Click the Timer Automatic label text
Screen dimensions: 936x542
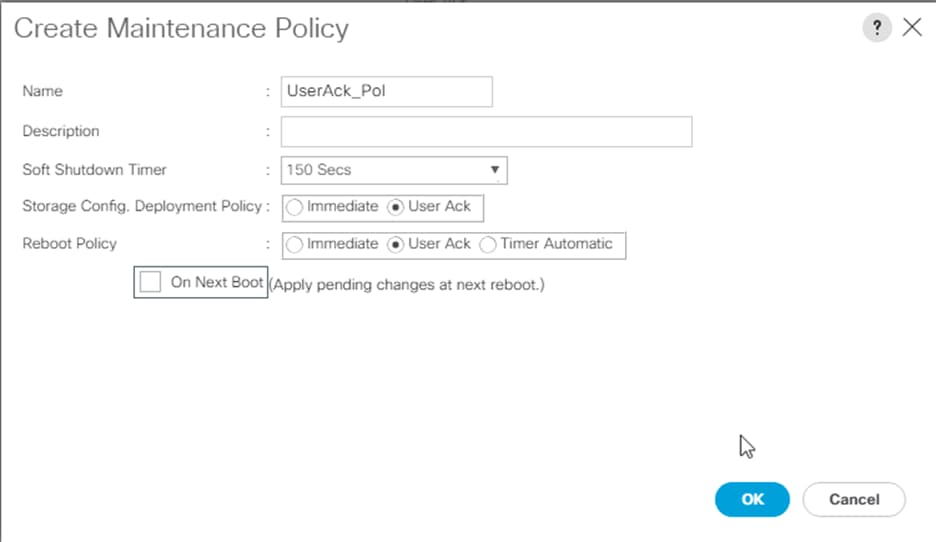556,244
